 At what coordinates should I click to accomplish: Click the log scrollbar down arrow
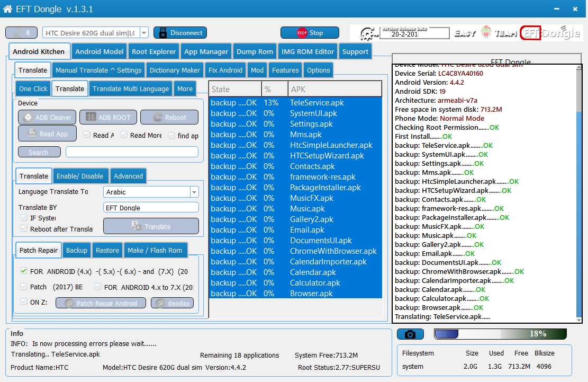pyautogui.click(x=579, y=319)
